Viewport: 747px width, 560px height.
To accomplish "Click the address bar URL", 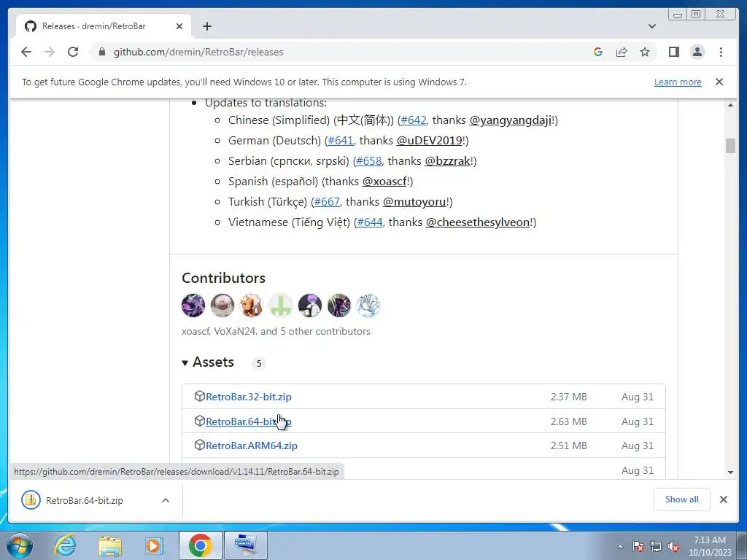I will tap(198, 52).
